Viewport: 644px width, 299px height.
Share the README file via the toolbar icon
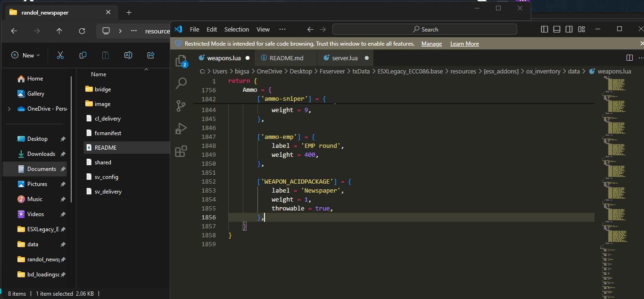(150, 55)
